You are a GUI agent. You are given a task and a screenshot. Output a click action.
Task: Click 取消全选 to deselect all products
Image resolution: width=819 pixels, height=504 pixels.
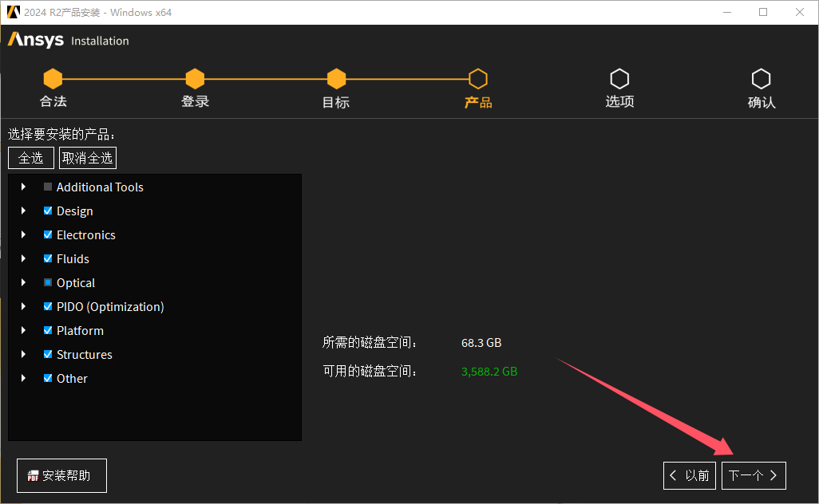[88, 158]
